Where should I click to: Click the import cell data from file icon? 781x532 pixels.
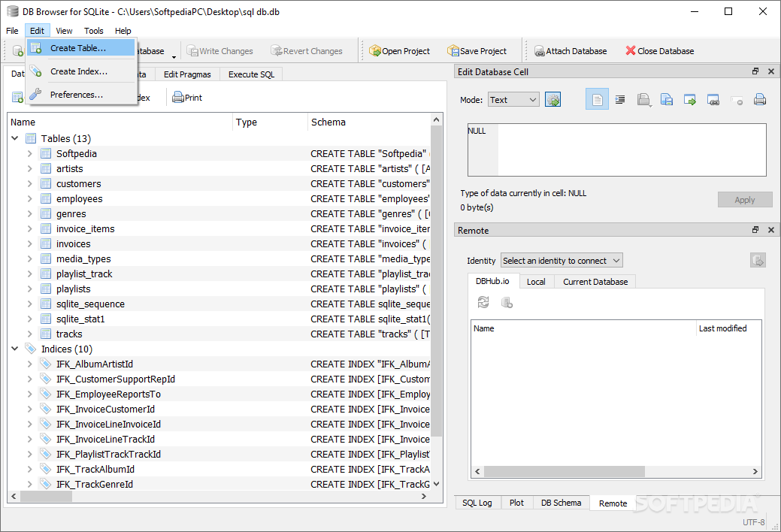pos(690,100)
